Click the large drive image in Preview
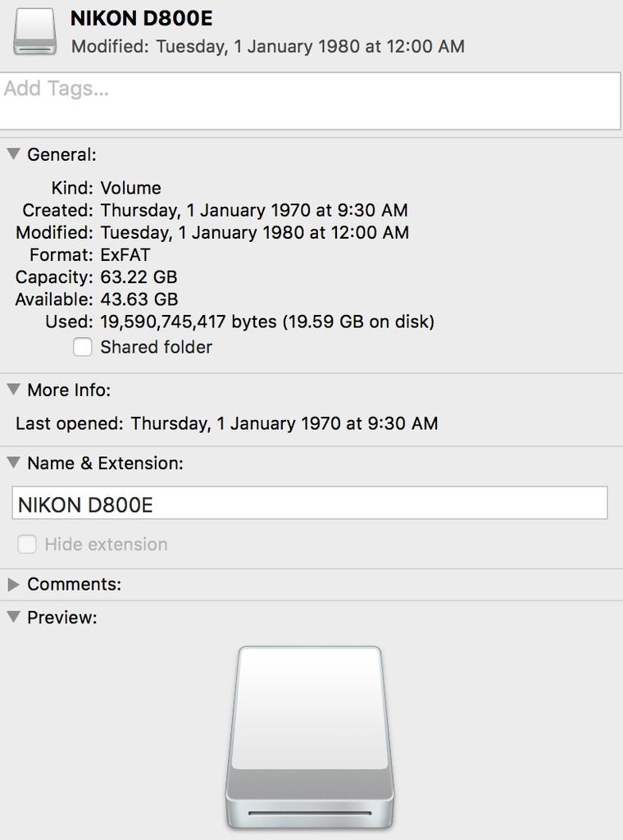The width and height of the screenshot is (623, 840). 310,737
